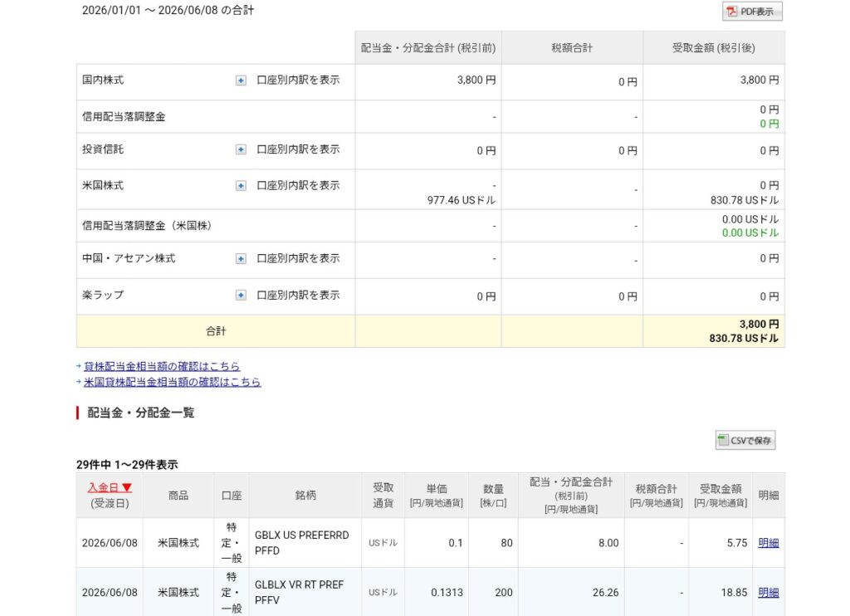This screenshot has width=850, height=616.
Task: Click 口座別内訳を表示 in 投資信託 row
Action: [298, 149]
